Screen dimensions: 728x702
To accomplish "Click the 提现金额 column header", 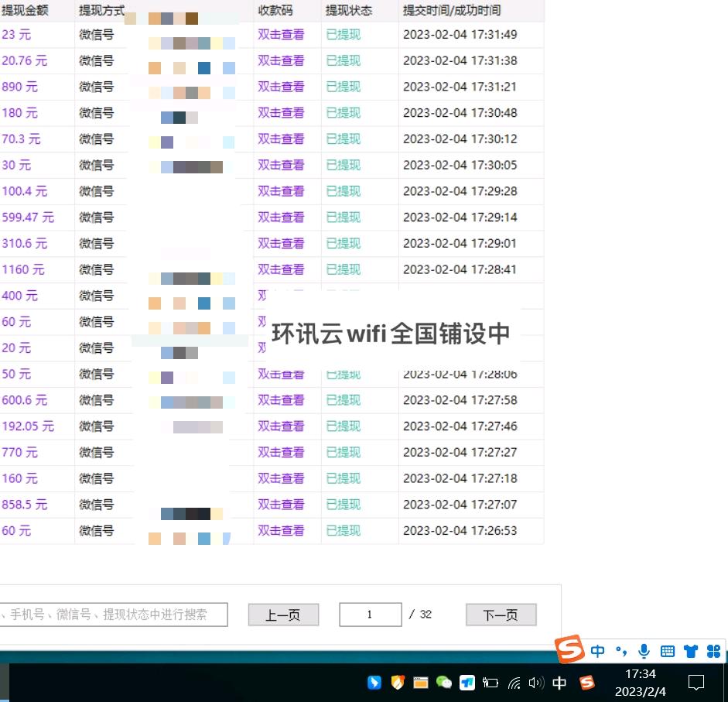I will tap(25, 10).
